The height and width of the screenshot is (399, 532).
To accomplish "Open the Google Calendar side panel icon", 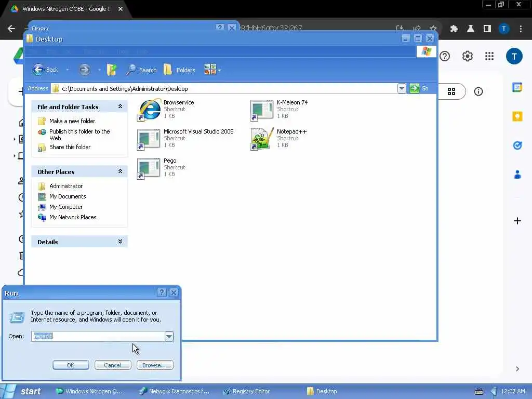I will click(517, 87).
